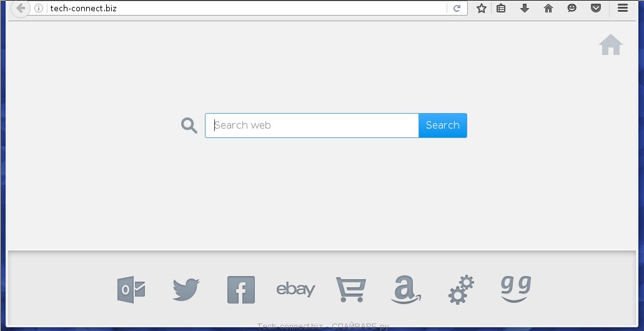Screen dimensions: 644x331
Task: Save page to Pocket icon
Action: pyautogui.click(x=596, y=8)
